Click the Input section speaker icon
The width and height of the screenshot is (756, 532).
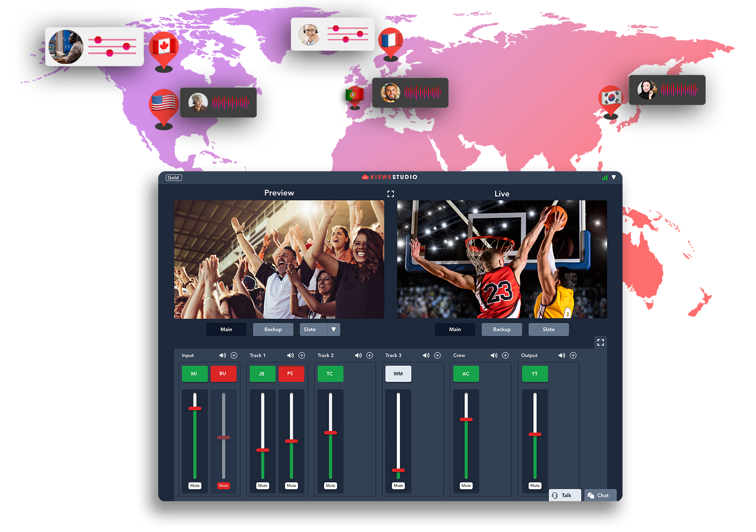[223, 356]
